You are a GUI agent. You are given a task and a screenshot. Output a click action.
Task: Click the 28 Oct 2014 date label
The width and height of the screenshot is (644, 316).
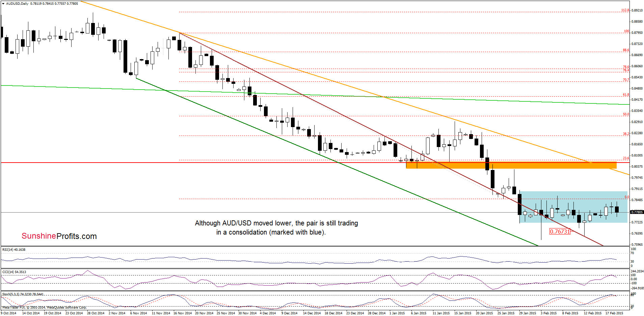(96, 313)
